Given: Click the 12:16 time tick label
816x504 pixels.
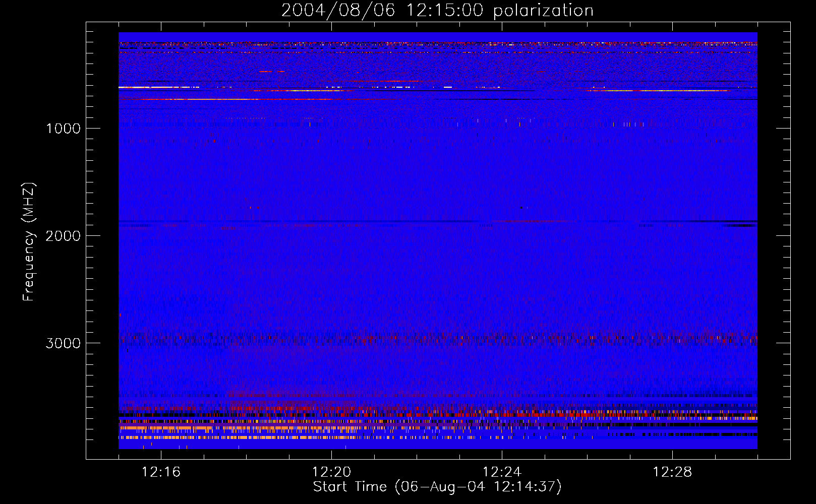Looking at the screenshot, I should (161, 472).
